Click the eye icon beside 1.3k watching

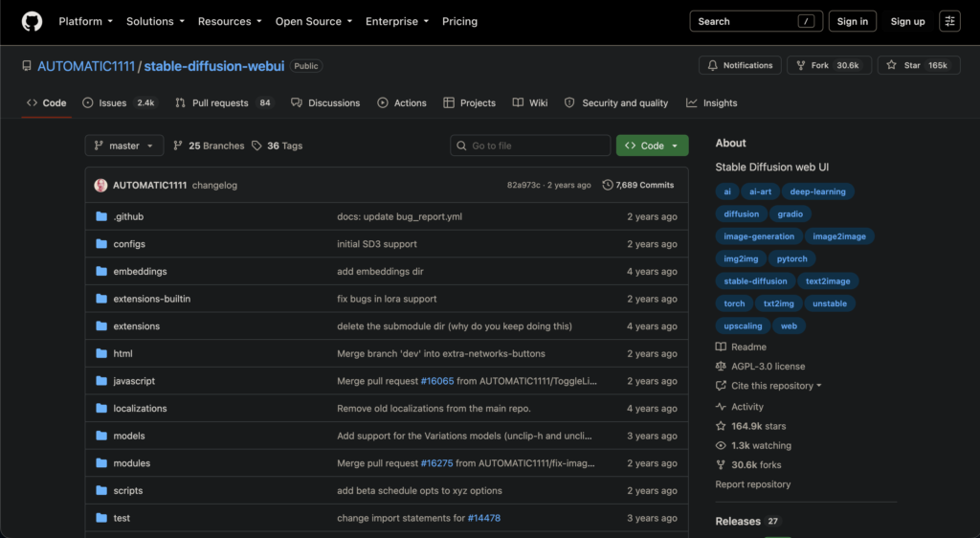click(x=721, y=445)
